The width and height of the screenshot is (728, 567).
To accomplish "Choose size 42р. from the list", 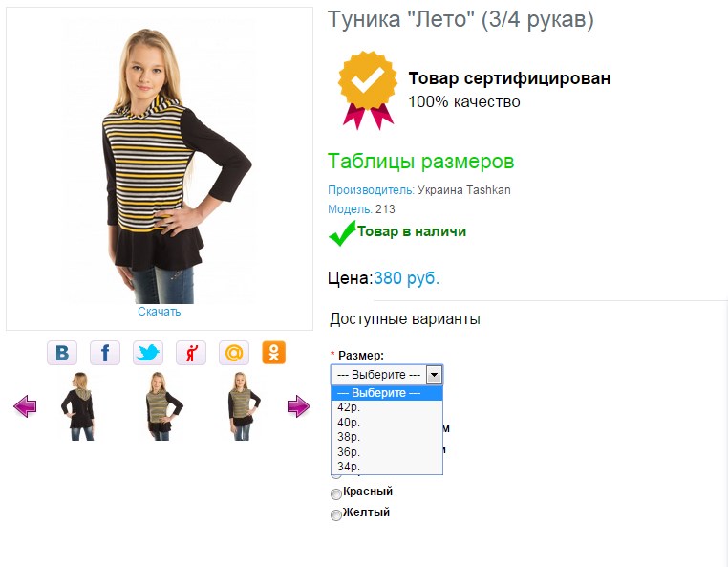I will 387,407.
